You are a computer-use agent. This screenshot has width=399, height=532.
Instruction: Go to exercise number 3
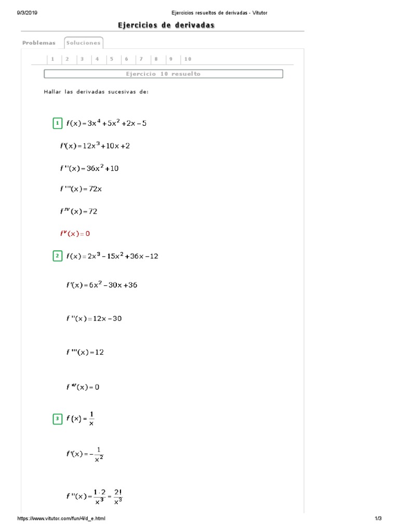[82, 59]
